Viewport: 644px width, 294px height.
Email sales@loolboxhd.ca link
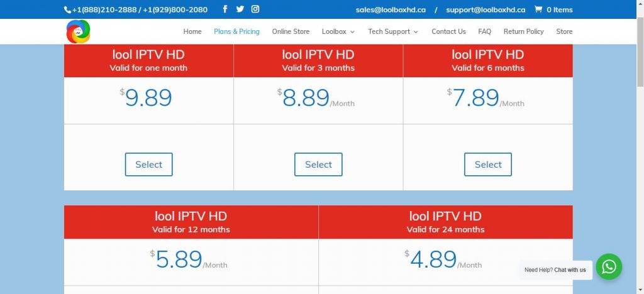tap(391, 9)
